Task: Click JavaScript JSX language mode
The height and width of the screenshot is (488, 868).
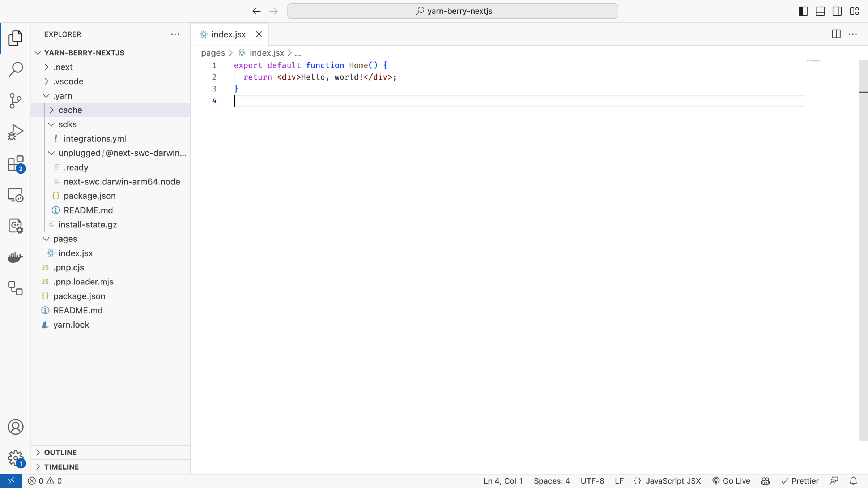Action: tap(673, 481)
